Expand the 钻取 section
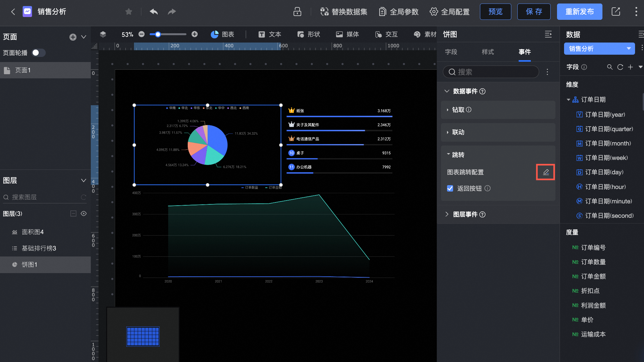 tap(448, 110)
